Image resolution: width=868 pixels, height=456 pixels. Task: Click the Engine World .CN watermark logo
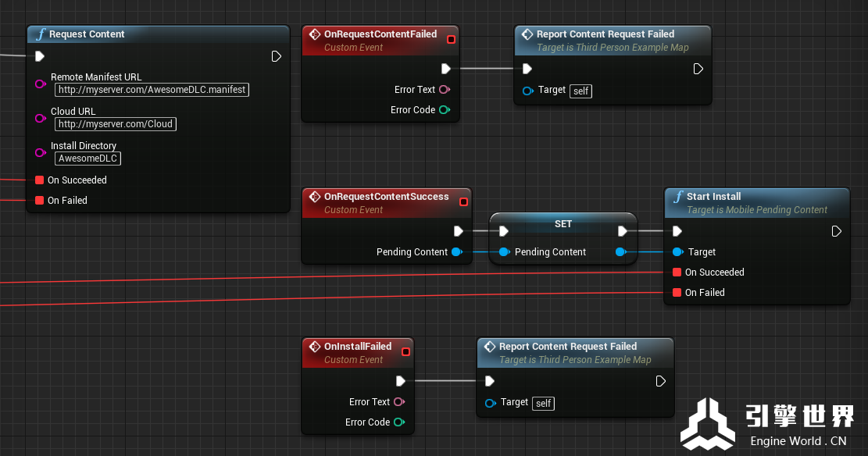[706, 423]
